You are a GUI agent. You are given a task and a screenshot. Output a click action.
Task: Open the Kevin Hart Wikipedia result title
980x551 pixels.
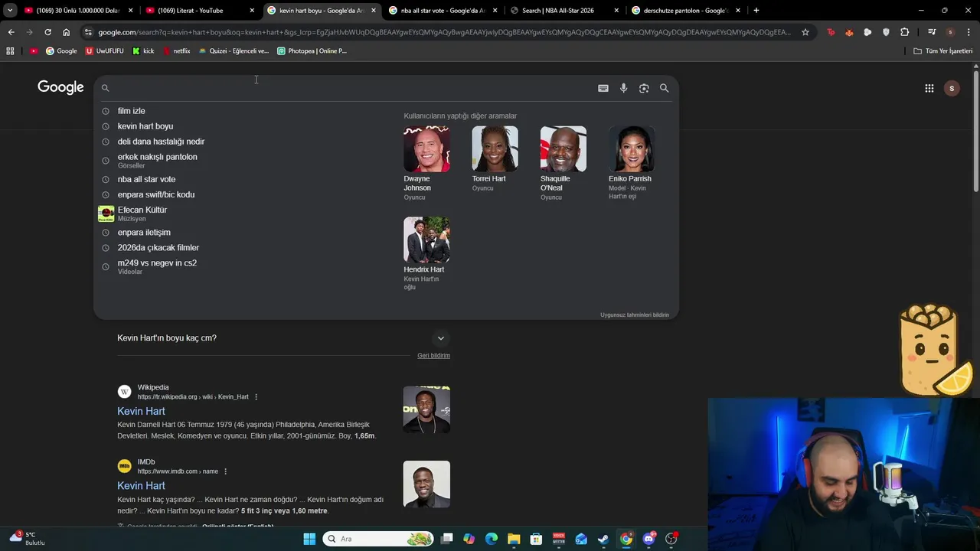click(x=141, y=412)
